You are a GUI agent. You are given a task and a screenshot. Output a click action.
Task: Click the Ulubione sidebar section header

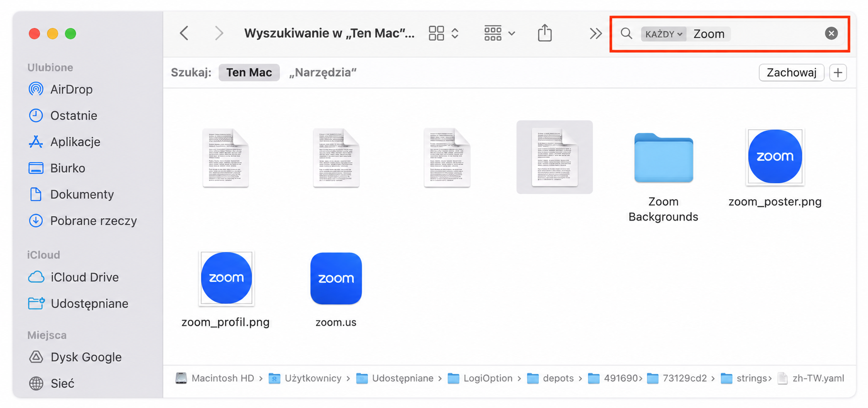[x=50, y=67]
